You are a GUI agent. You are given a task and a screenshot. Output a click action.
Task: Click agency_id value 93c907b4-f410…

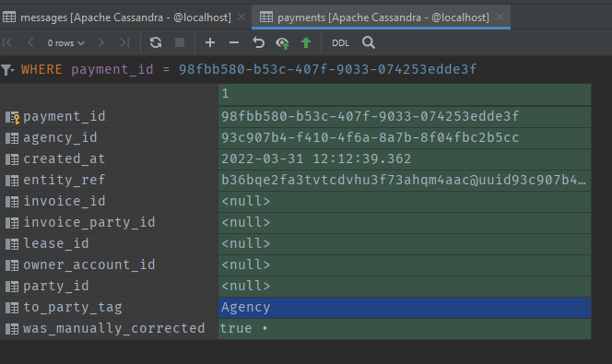(x=405, y=137)
